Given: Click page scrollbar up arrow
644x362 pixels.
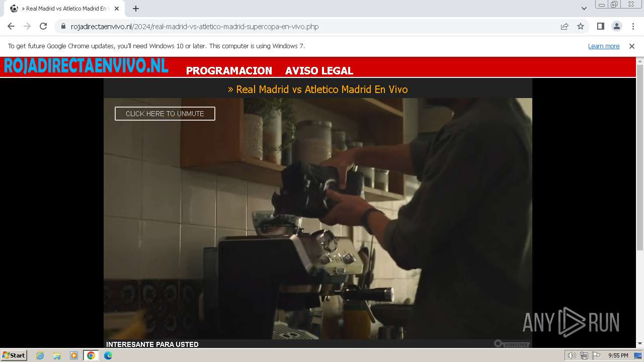Looking at the screenshot, I should click(640, 61).
